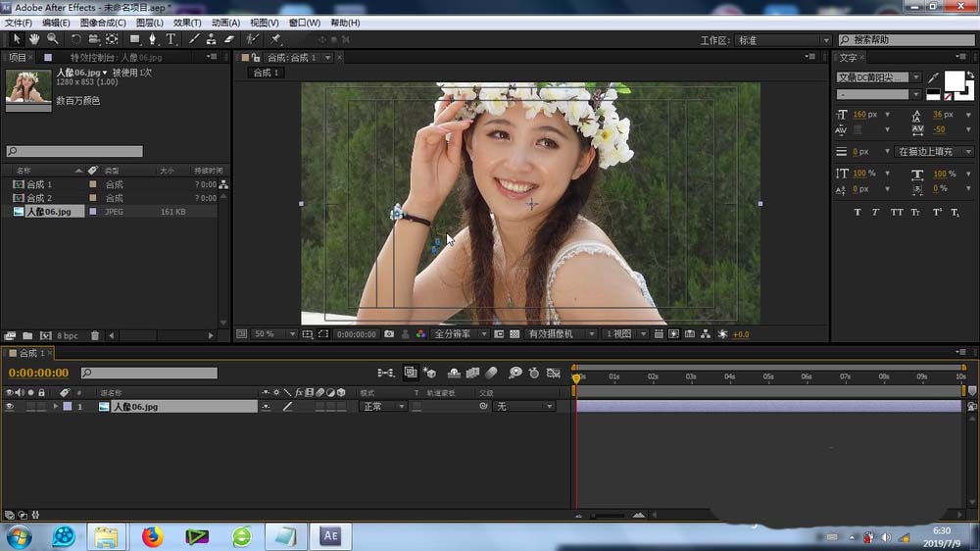Open the 编辑(E) menu
980x551 pixels.
56,23
